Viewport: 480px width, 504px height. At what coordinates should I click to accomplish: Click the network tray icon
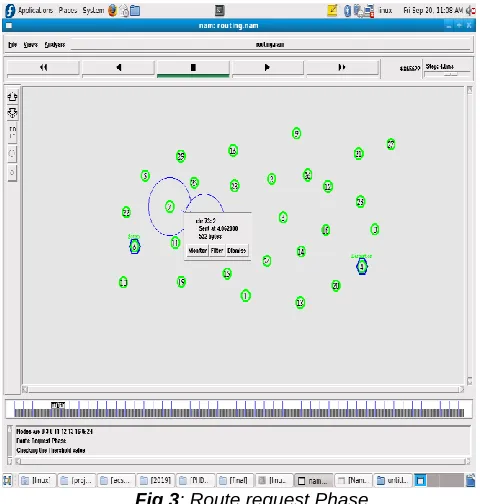point(369,11)
